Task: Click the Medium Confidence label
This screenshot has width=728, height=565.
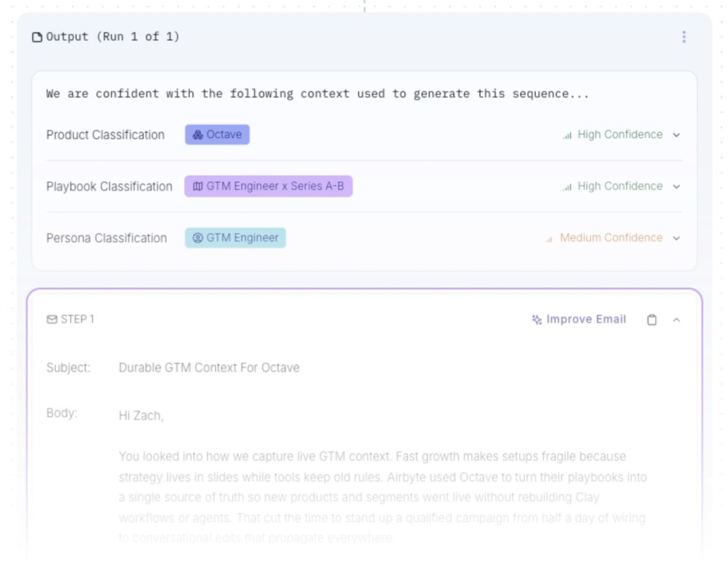Action: 611,238
